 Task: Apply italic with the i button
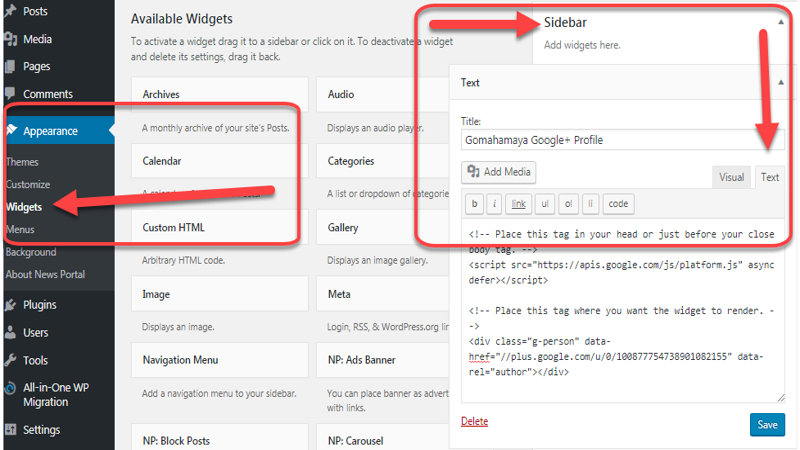click(x=494, y=204)
